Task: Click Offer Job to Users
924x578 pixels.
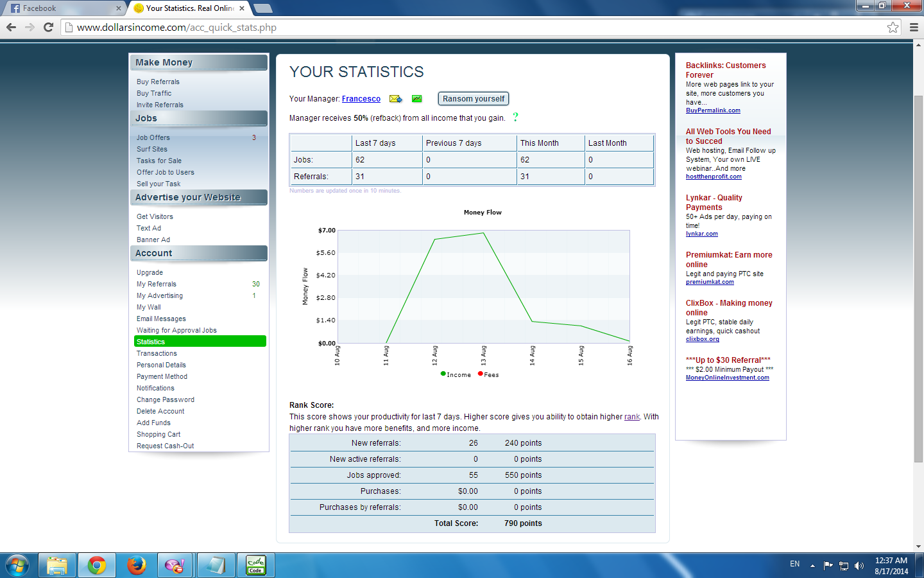Action: coord(166,172)
